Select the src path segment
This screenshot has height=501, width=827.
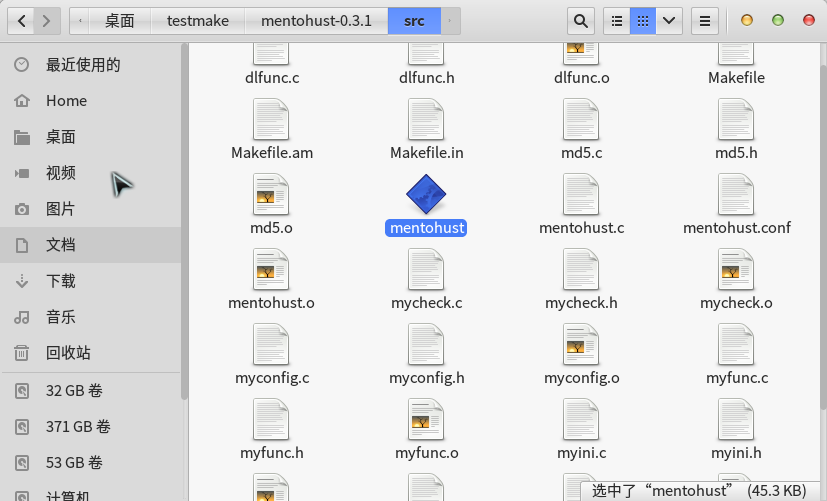(414, 21)
